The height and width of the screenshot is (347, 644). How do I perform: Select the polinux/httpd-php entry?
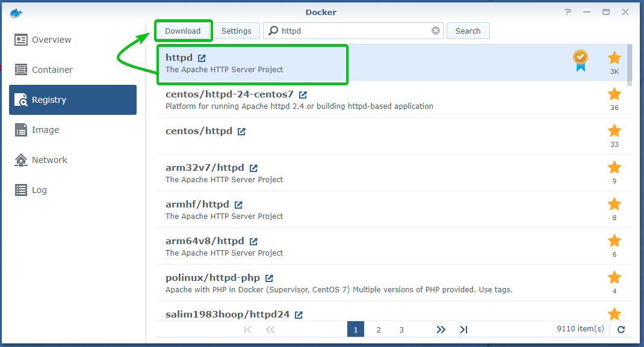pos(391,283)
